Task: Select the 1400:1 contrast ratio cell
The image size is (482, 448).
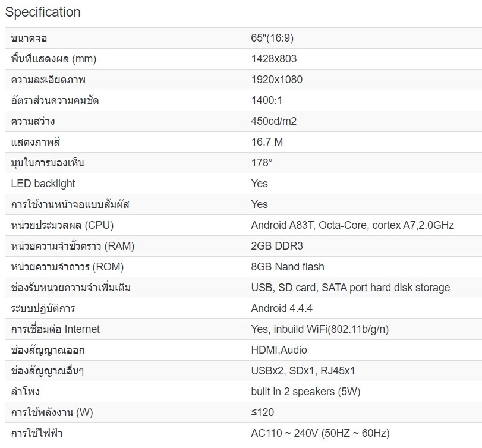Action: [x=270, y=100]
